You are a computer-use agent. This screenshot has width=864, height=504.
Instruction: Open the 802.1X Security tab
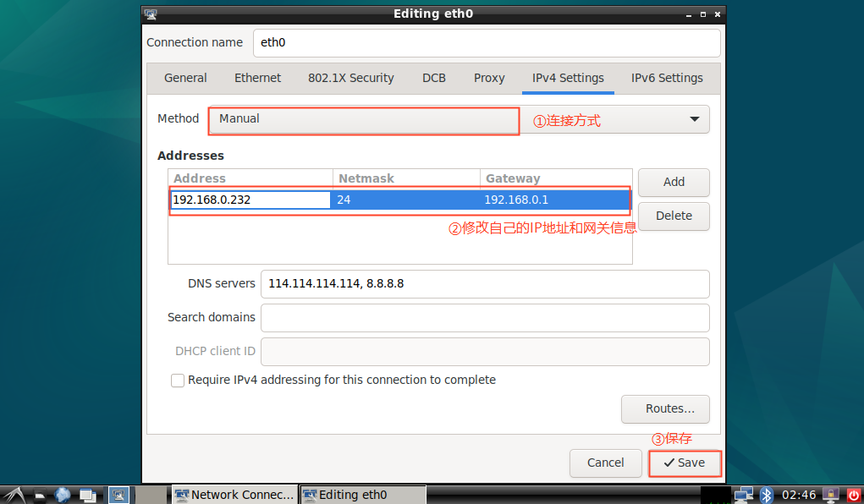[351, 78]
